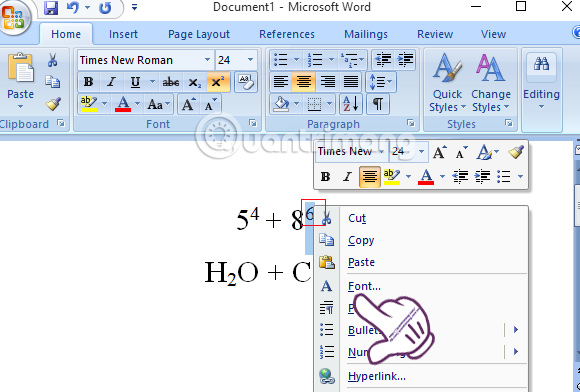Turn off Superscript formatting
Screen dimensions: 580x392
pyautogui.click(x=218, y=82)
